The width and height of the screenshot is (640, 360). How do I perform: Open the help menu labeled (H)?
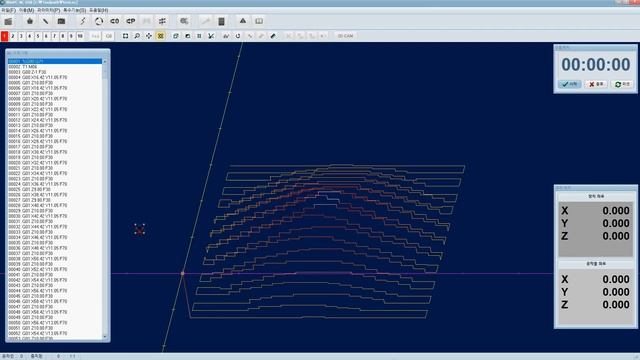pos(99,10)
